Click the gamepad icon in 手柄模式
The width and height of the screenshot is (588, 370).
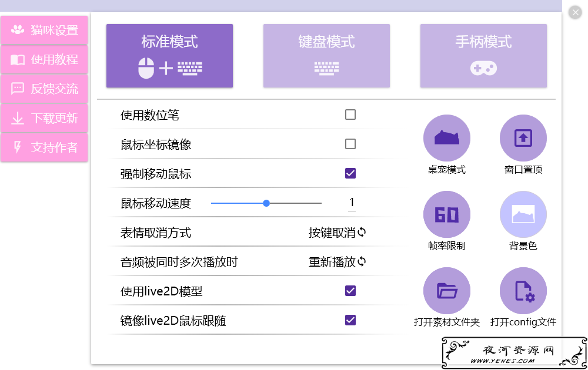pyautogui.click(x=483, y=69)
